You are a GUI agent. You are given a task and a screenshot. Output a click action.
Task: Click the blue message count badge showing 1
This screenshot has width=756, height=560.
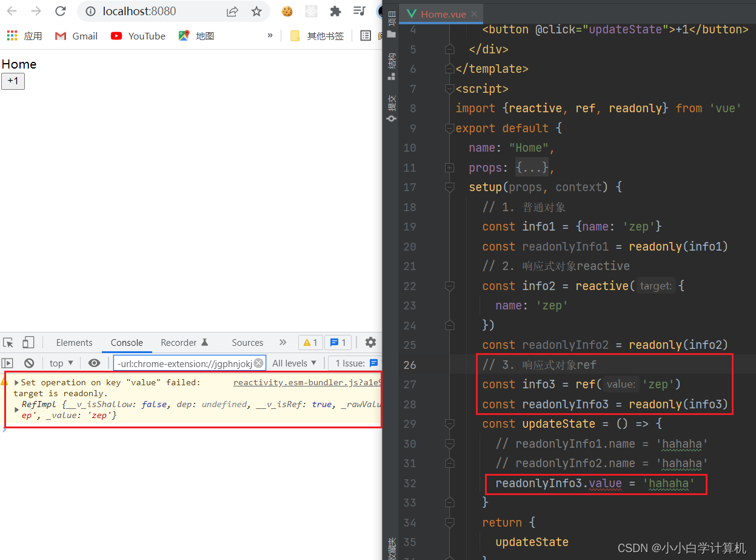(338, 342)
